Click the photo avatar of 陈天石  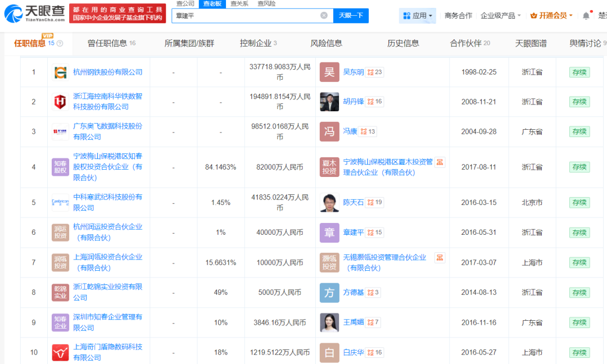click(x=329, y=202)
